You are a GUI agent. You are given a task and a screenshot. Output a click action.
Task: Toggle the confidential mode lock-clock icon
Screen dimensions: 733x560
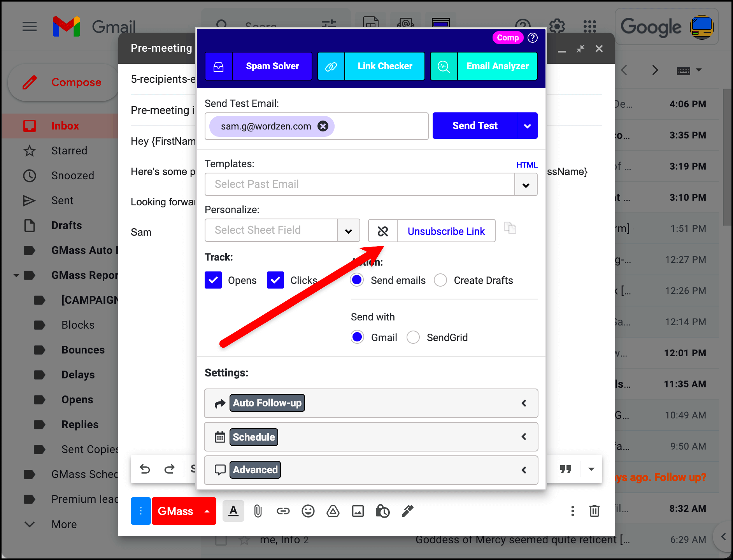(x=383, y=511)
